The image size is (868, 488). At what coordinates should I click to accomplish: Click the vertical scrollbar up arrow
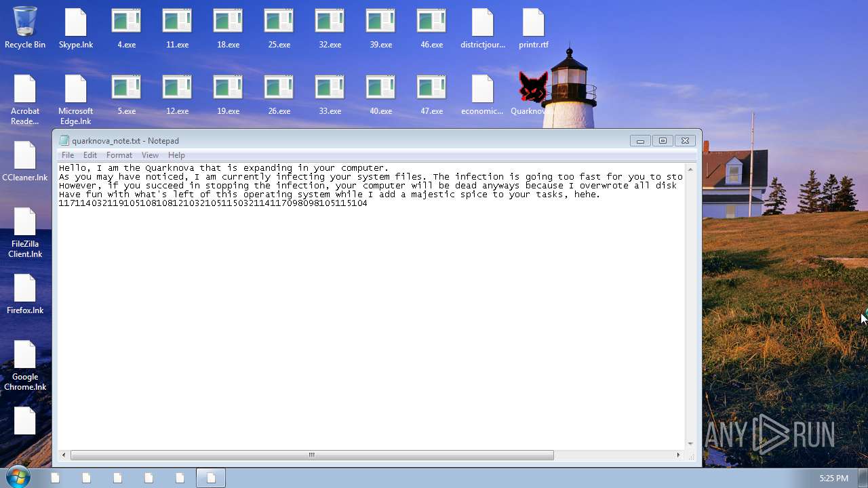690,169
